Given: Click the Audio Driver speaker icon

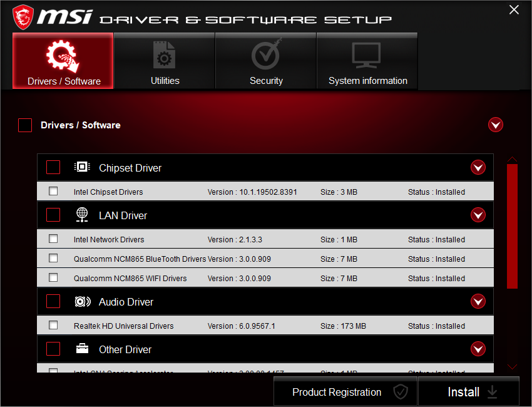Looking at the screenshot, I should [x=82, y=301].
